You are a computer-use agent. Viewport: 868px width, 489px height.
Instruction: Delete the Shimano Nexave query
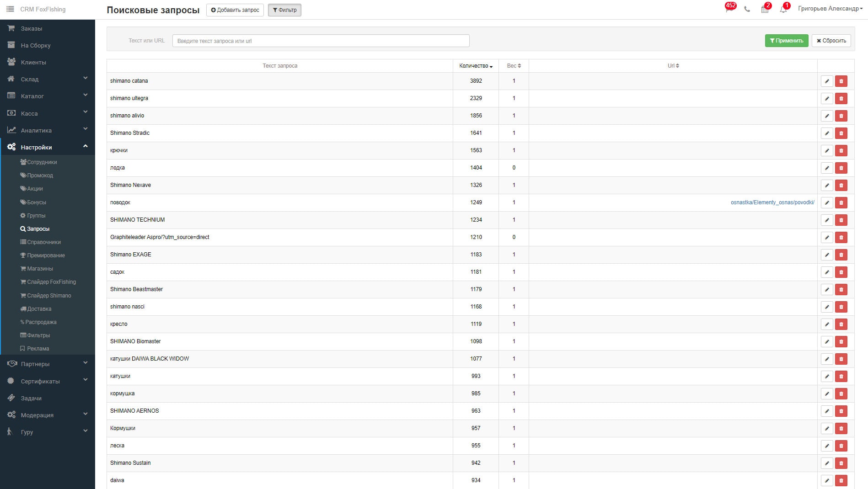click(x=841, y=186)
